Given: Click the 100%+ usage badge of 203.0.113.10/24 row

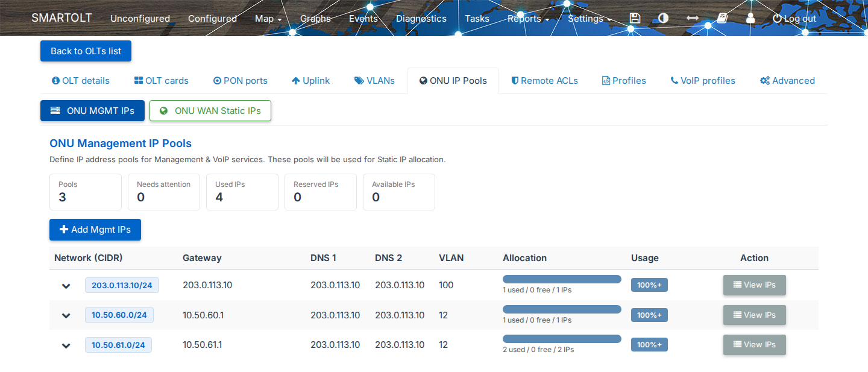Looking at the screenshot, I should pos(649,285).
